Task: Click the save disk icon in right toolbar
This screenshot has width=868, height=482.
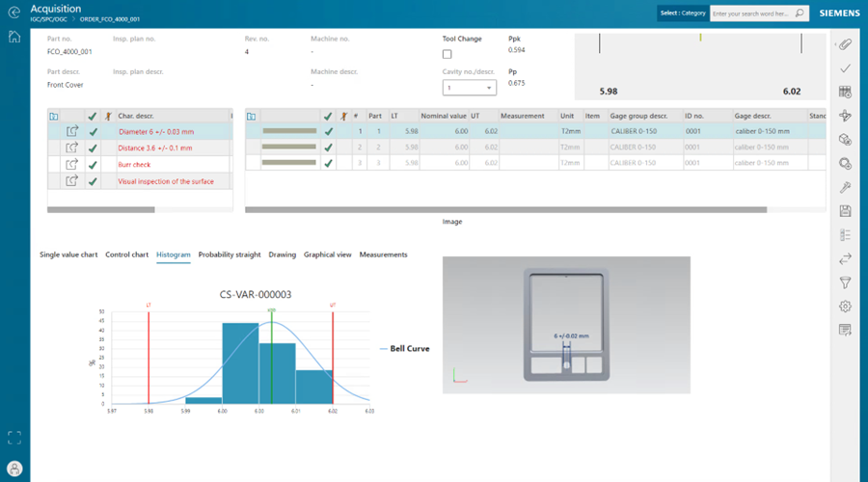Action: tap(845, 211)
